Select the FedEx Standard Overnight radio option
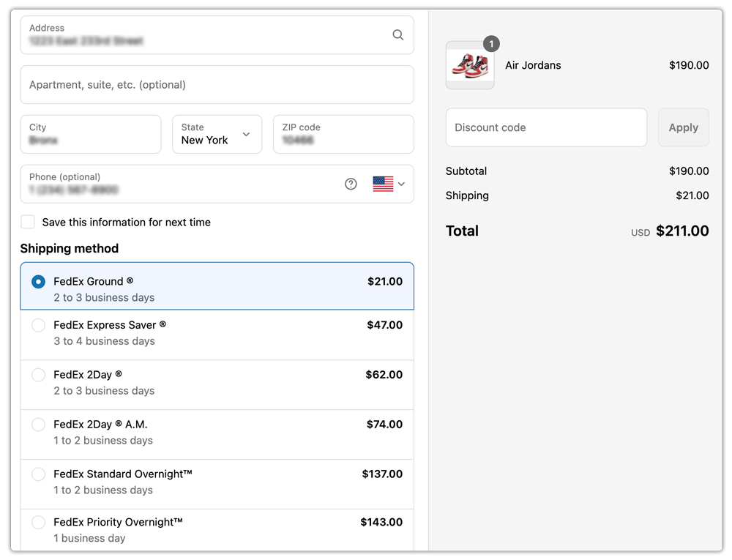Image resolution: width=732 pixels, height=560 pixels. (38, 474)
